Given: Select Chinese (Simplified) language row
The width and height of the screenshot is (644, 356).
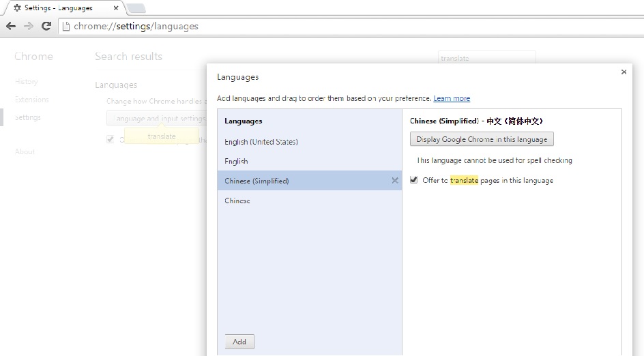Looking at the screenshot, I should tap(309, 180).
